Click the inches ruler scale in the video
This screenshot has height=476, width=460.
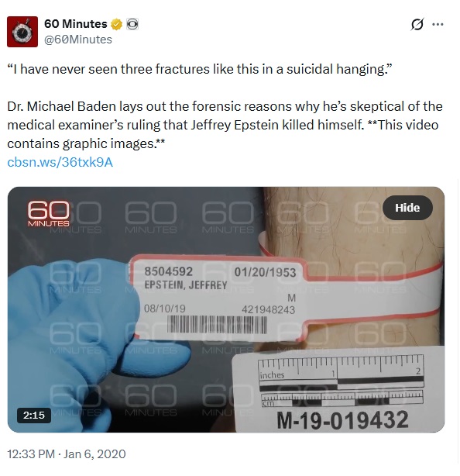pos(340,371)
